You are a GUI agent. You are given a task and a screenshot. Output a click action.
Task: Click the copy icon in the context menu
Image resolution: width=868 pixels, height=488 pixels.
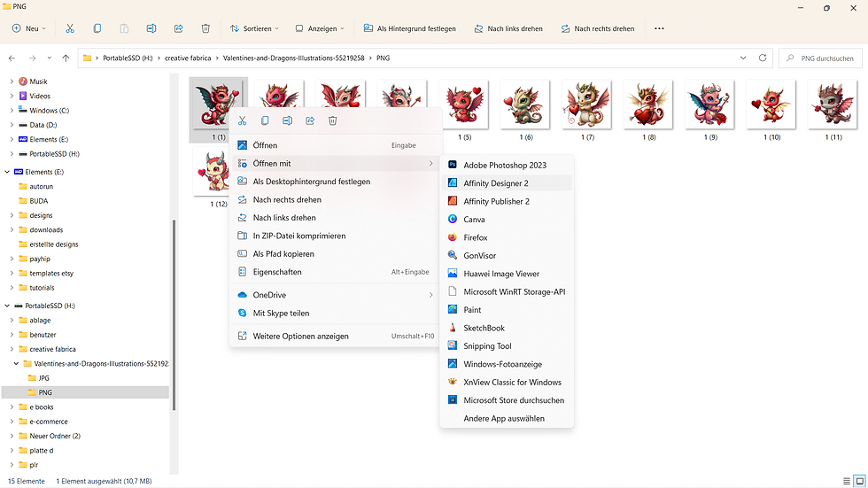[265, 120]
